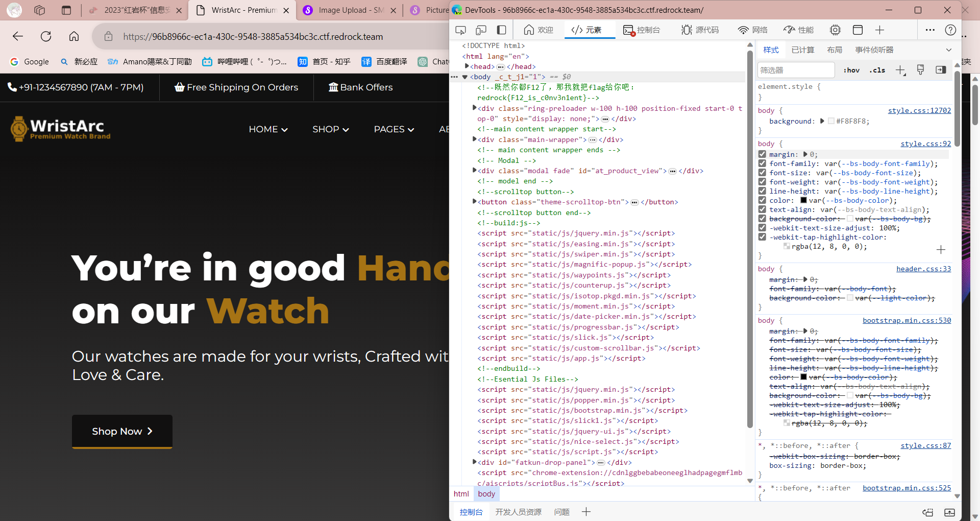980x521 pixels.
Task: Open the header.css:33 source link
Action: (x=923, y=269)
